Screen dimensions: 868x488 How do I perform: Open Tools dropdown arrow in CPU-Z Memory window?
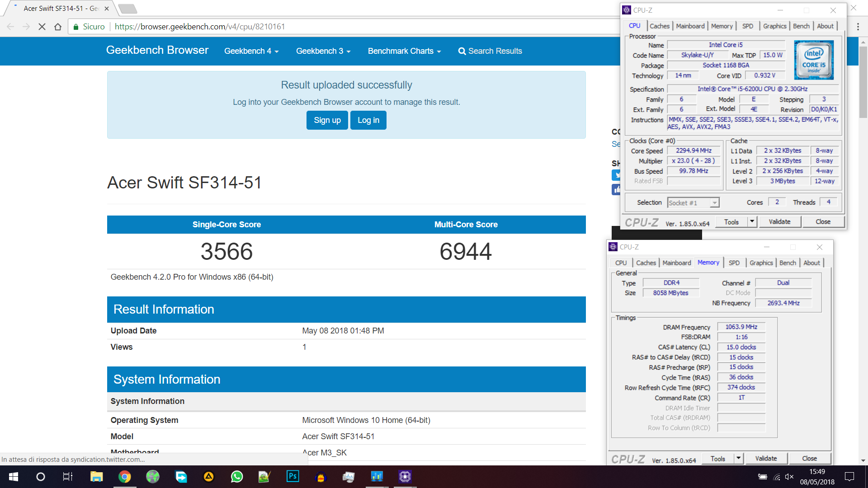(x=739, y=458)
